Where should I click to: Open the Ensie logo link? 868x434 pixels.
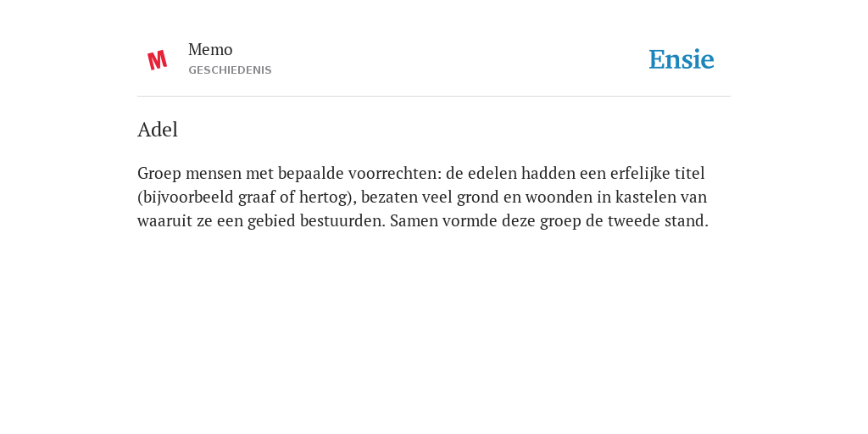point(681,60)
